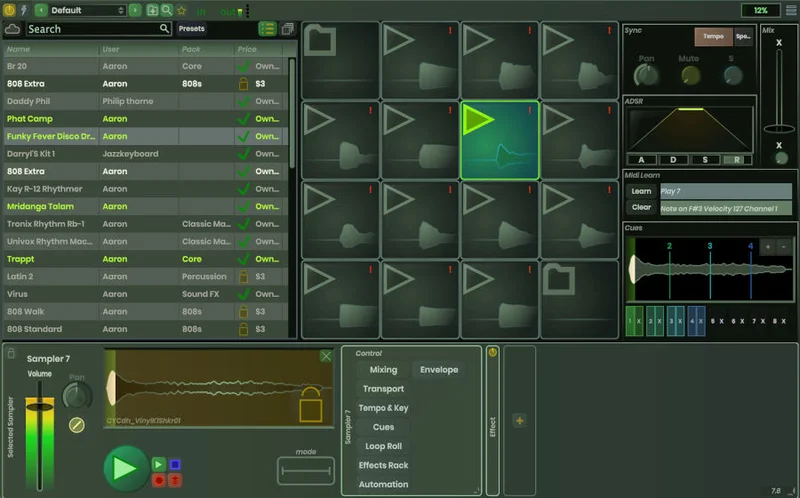Click the minus button in Cues panel
Viewport: 800px width, 498px height.
pos(784,247)
